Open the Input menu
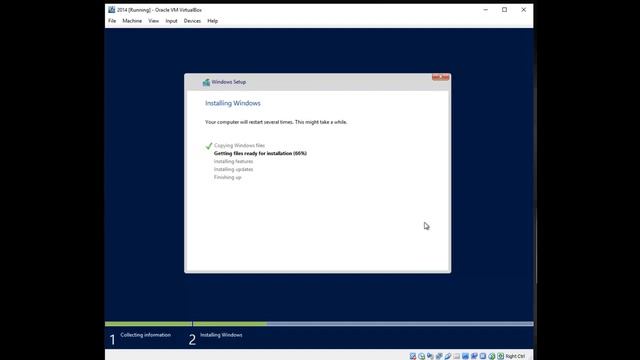The height and width of the screenshot is (360, 640). pyautogui.click(x=171, y=21)
